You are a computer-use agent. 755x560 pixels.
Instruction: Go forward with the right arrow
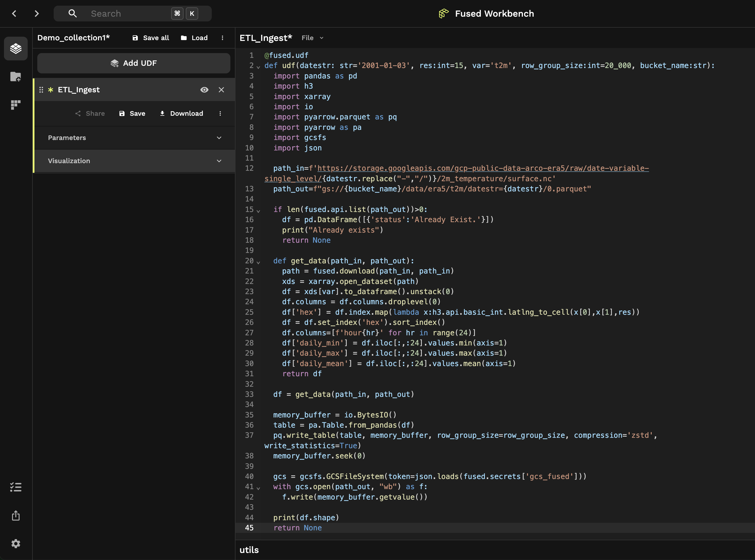[x=37, y=14]
